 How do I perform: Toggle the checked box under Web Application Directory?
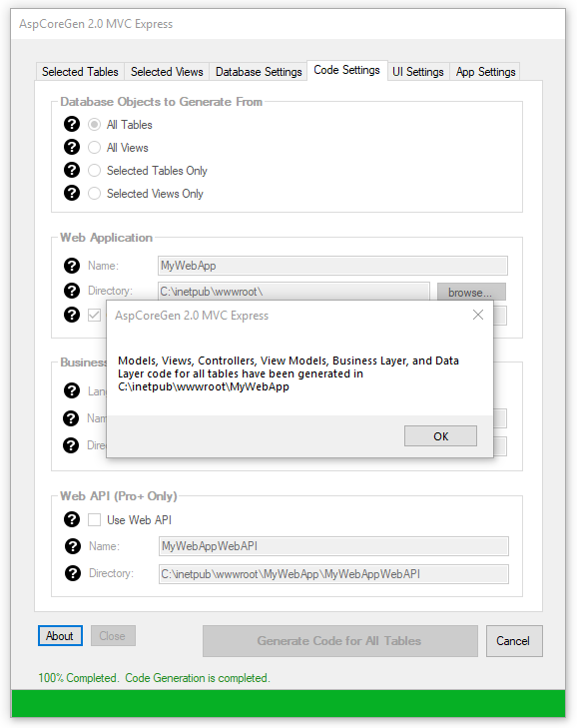coord(94,316)
